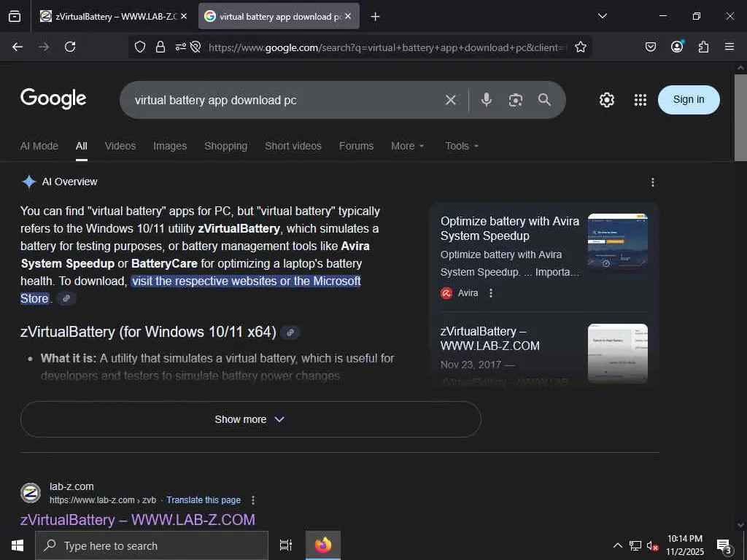Viewport: 747px width, 560px height.
Task: Click the blocked tracking icon in address bar
Action: (x=196, y=47)
